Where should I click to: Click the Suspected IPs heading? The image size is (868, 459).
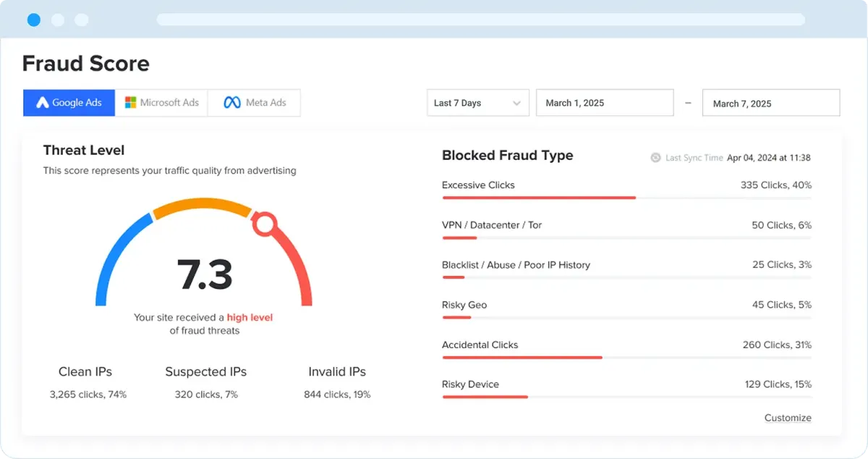tap(205, 372)
